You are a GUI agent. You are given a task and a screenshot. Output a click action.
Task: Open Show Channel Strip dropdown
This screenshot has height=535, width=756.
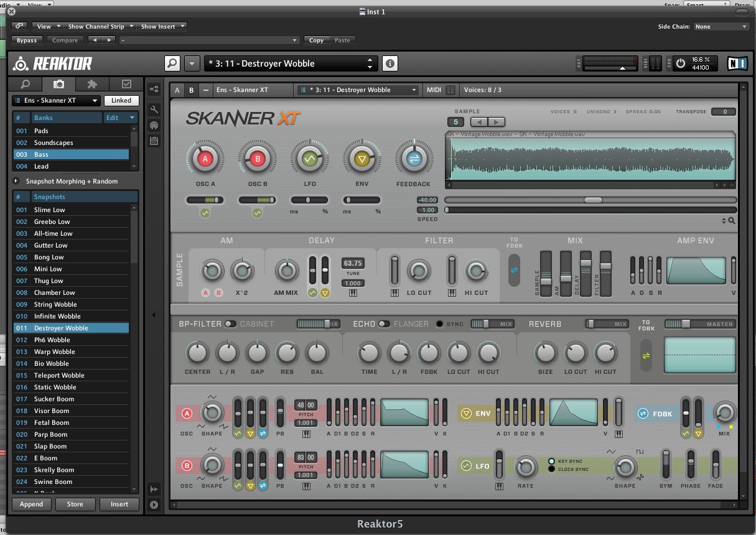pyautogui.click(x=100, y=26)
